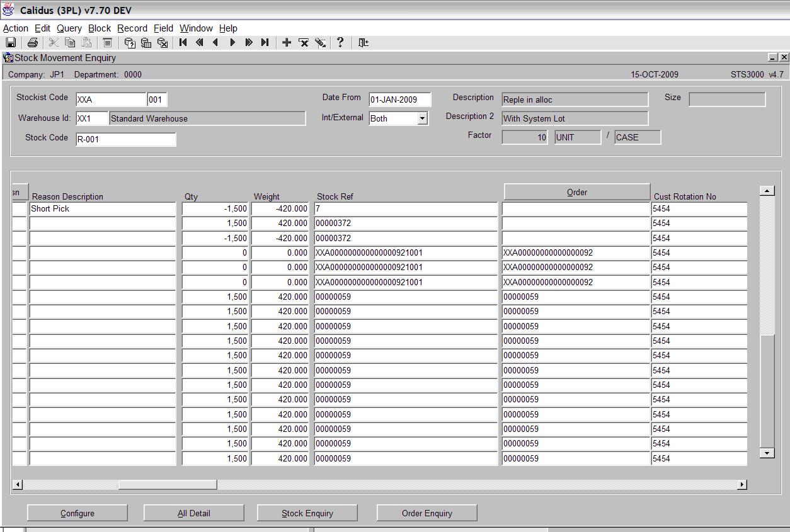Click the Stock Movement Enquiry window icon
Viewport: 790px width, 532px height.
[x=8, y=58]
